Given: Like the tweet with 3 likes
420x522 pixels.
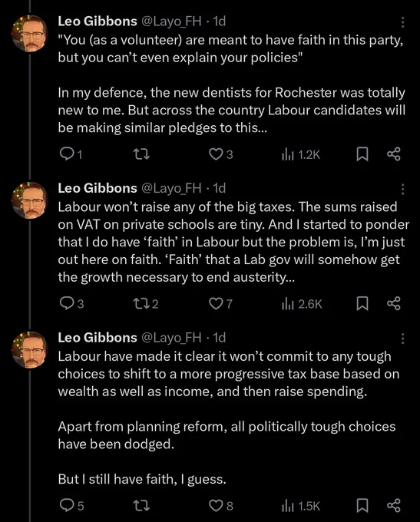Looking at the screenshot, I should point(220,154).
